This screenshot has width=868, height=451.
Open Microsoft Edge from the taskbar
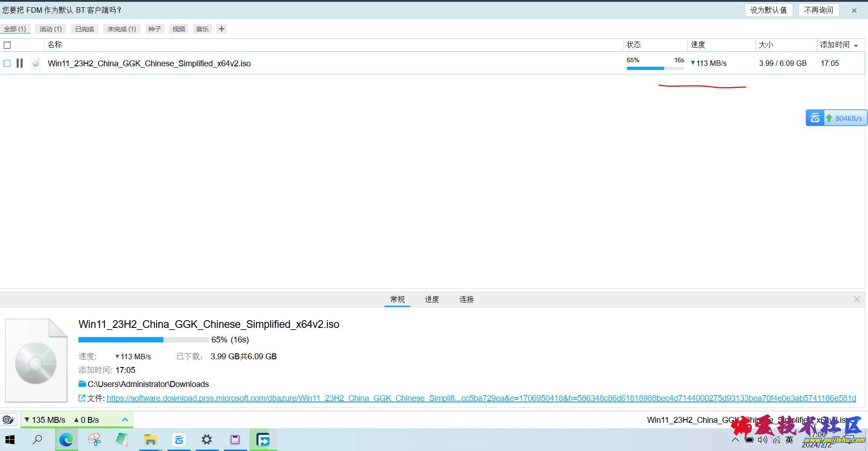(x=66, y=440)
